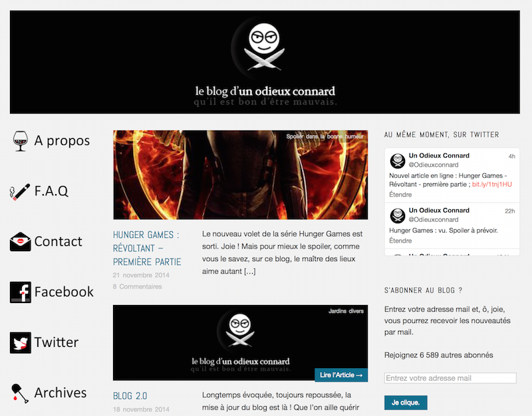Open the F.A.Q page
532x416 pixels.
pyautogui.click(x=51, y=191)
